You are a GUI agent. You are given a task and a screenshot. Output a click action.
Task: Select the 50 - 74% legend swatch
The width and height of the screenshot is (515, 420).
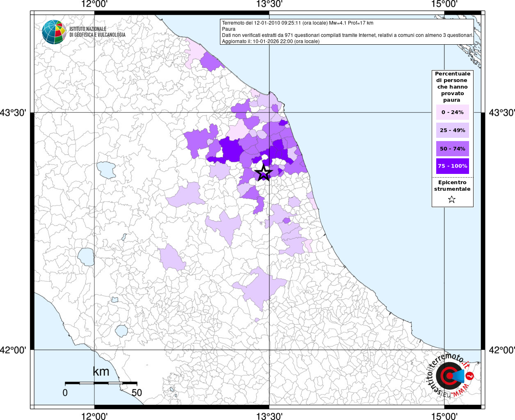coord(452,148)
